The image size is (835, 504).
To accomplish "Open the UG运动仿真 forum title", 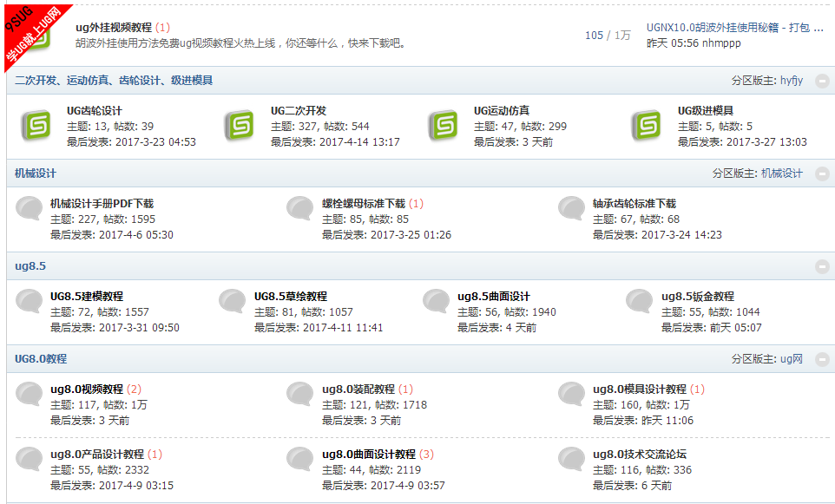I will click(502, 111).
